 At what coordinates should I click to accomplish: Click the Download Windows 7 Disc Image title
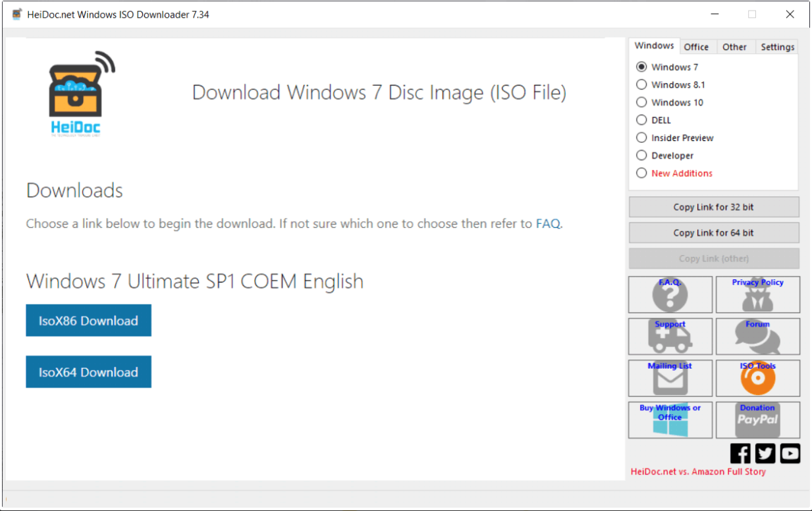[x=379, y=93]
